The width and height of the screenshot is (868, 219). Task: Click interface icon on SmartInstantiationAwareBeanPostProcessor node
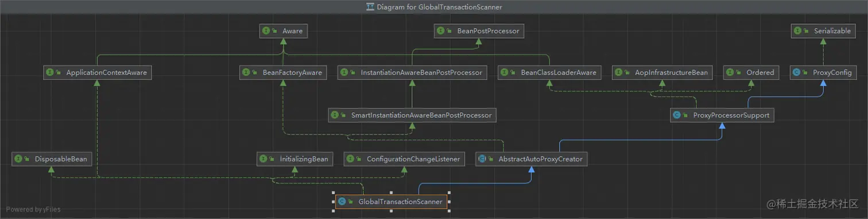click(335, 115)
